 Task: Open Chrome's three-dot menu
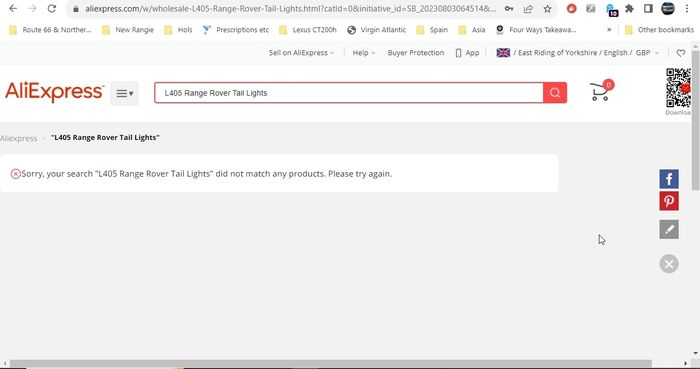687,8
